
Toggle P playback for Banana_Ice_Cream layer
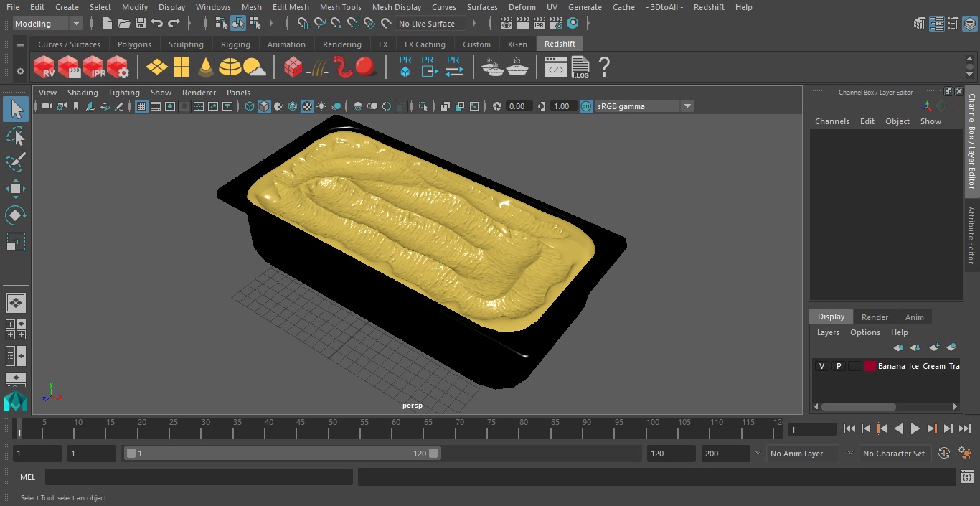click(x=838, y=366)
